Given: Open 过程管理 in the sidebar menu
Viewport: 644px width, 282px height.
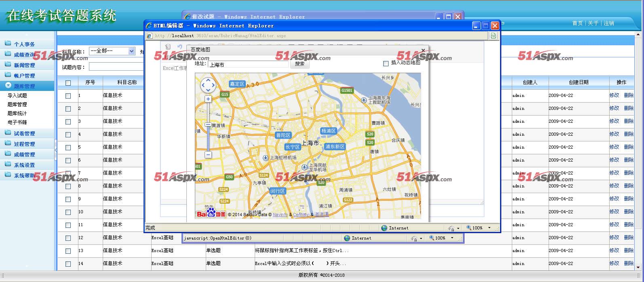Looking at the screenshot, I should pos(27,144).
